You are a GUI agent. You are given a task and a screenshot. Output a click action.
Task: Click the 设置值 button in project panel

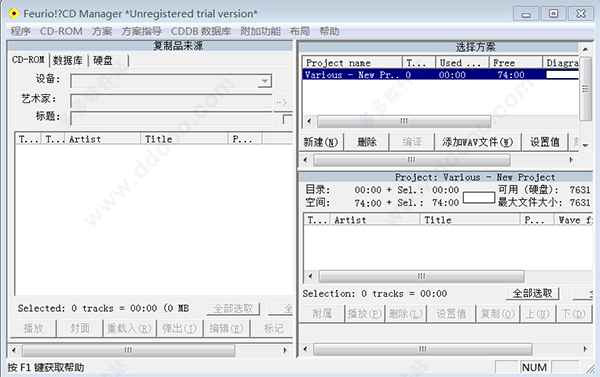[x=545, y=142]
